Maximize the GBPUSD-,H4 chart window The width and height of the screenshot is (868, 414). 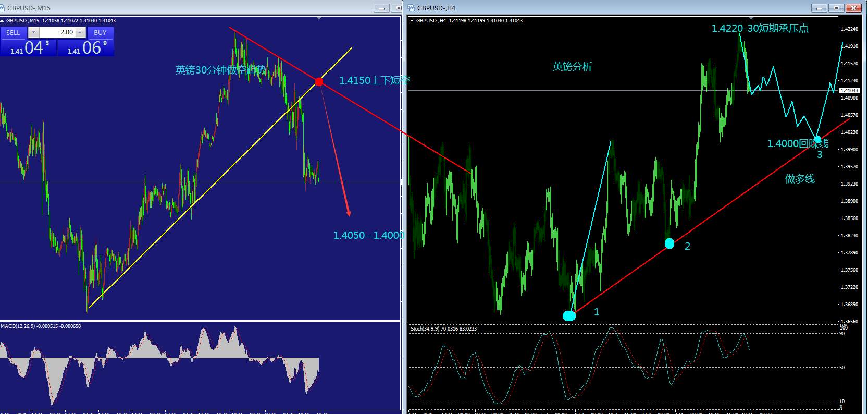(837, 8)
